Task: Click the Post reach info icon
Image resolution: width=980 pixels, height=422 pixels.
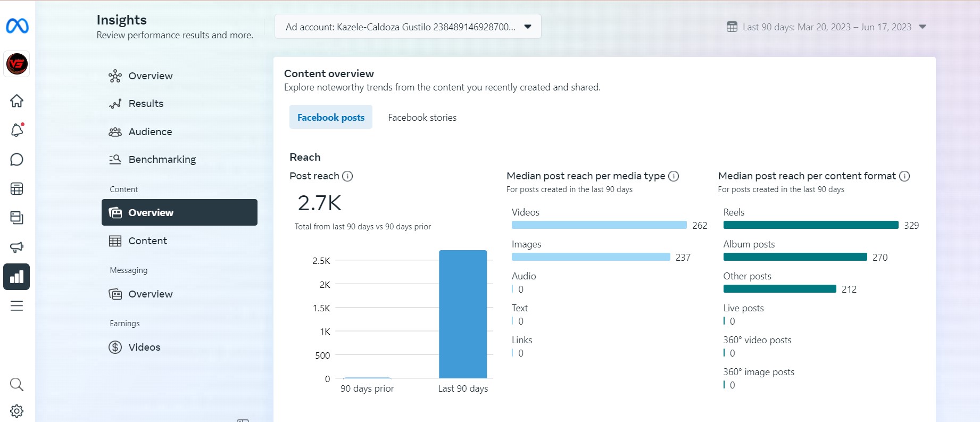Action: (347, 176)
